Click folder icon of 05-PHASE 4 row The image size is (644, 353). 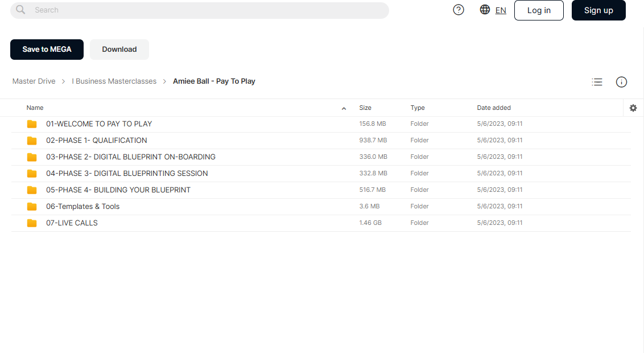(32, 190)
